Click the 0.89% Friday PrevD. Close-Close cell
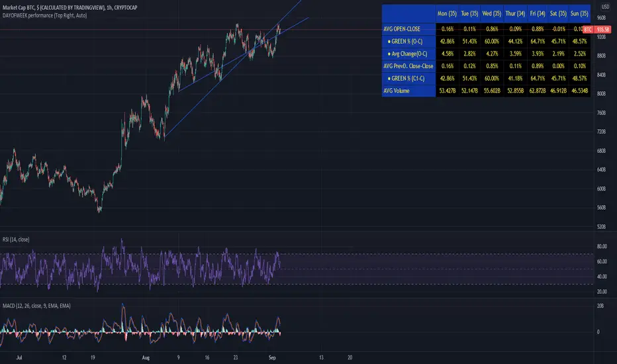617x364 pixels. 538,66
